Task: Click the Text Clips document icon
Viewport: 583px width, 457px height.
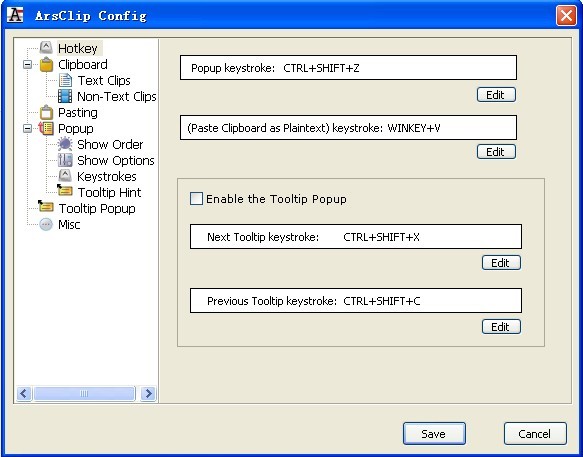Action: (65, 80)
